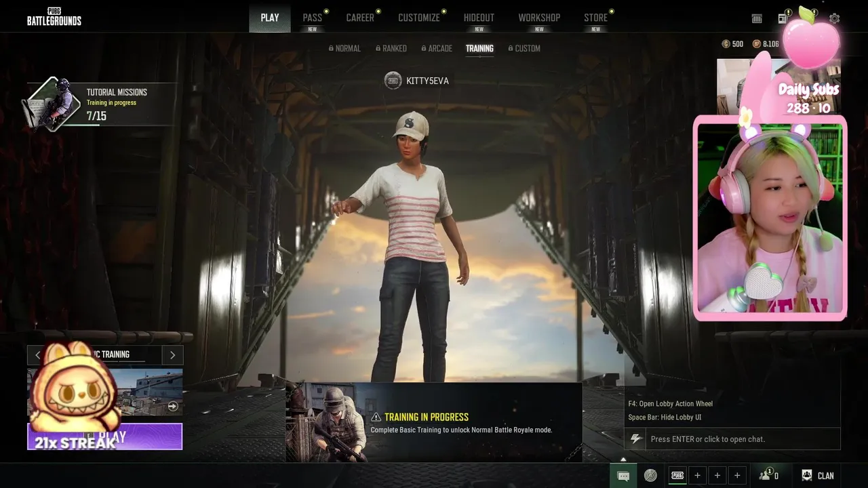This screenshot has height=488, width=868.
Task: Click the KITTY5EVA player name
Action: (427, 81)
